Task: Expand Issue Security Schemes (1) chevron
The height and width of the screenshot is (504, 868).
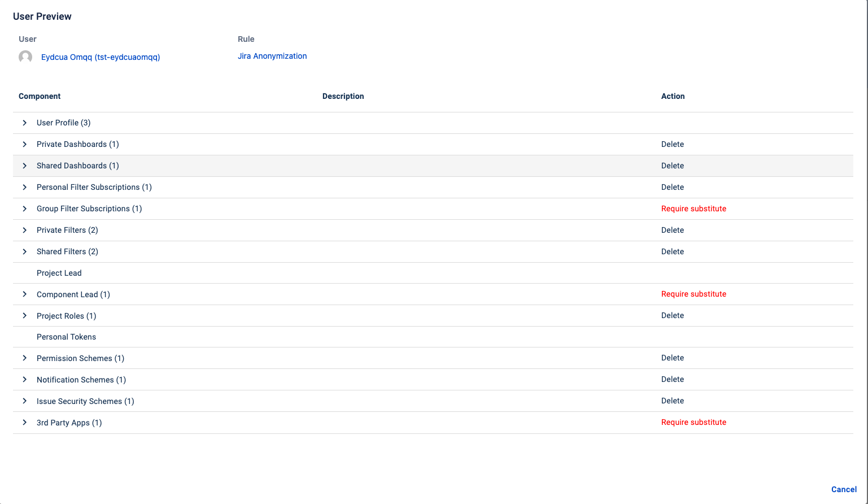Action: (25, 401)
